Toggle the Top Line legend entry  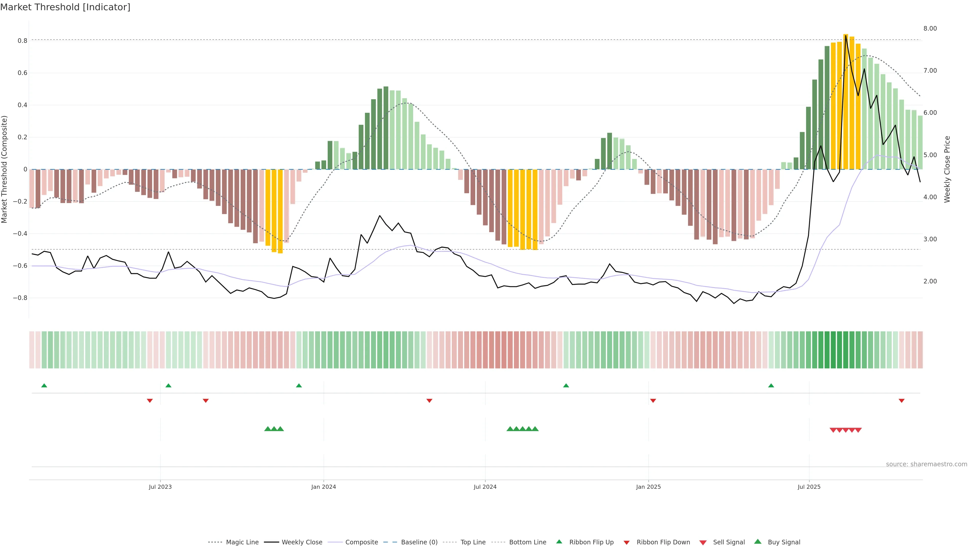point(473,542)
